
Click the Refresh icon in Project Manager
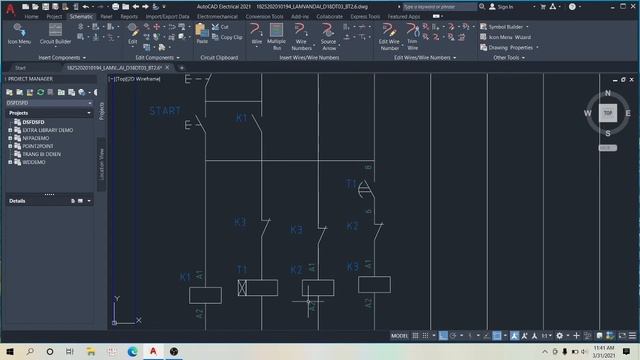[x=40, y=92]
